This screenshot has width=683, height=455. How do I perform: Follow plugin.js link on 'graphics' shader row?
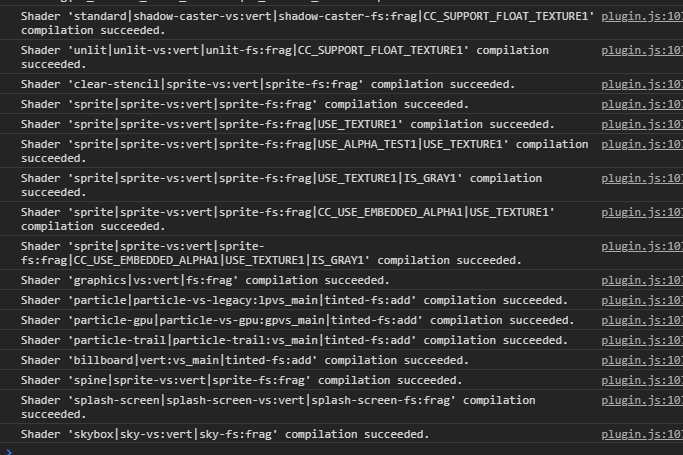click(641, 280)
